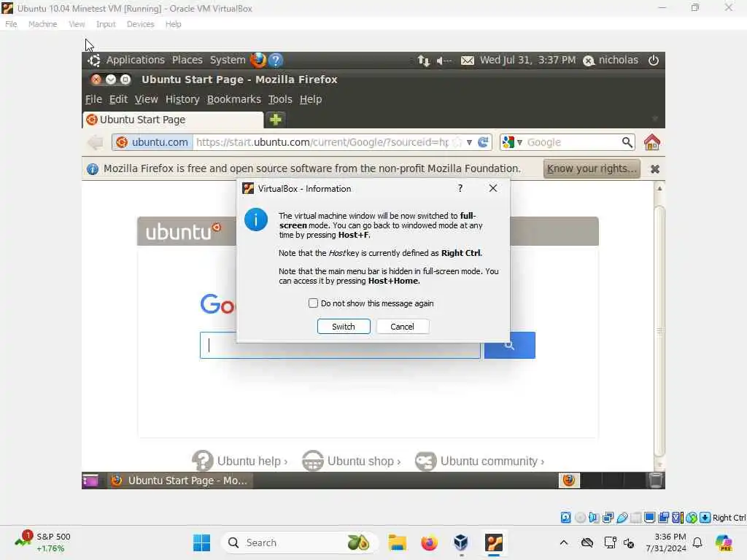
Task: Click the USB devices status icon
Action: (622, 518)
